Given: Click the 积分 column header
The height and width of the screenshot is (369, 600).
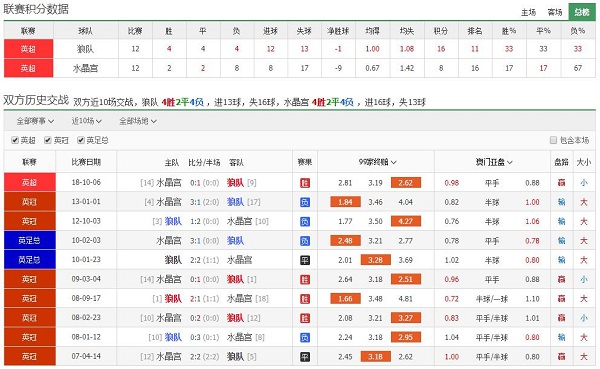Looking at the screenshot, I should (x=441, y=31).
